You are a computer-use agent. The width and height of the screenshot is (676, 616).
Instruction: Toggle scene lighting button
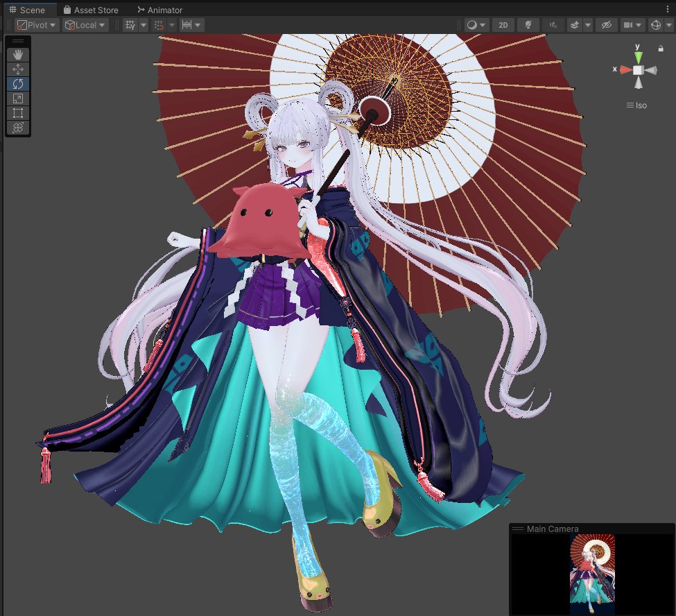point(528,25)
